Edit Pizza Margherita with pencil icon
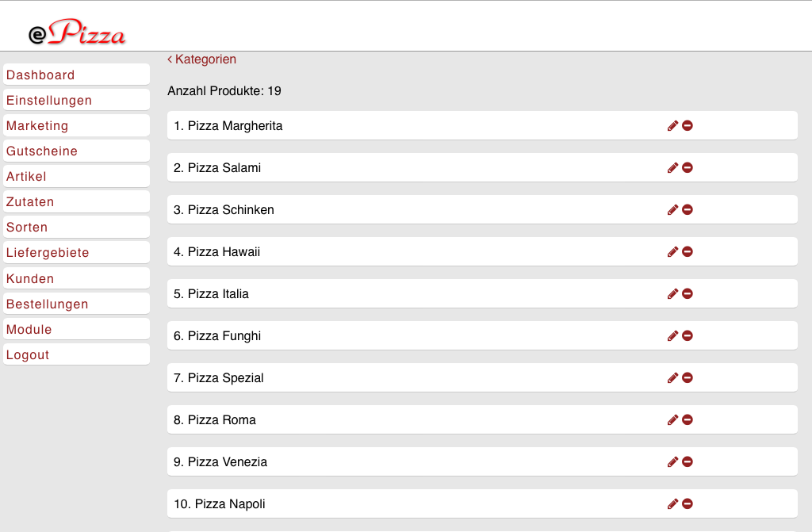Image resolution: width=812 pixels, height=532 pixels. 672,125
